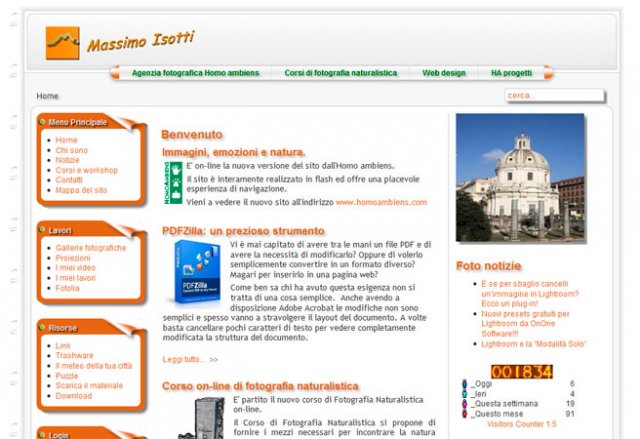The height and width of the screenshot is (439, 640).
Task: Open Corsi di fotografia naturalistica menu
Action: point(340,73)
